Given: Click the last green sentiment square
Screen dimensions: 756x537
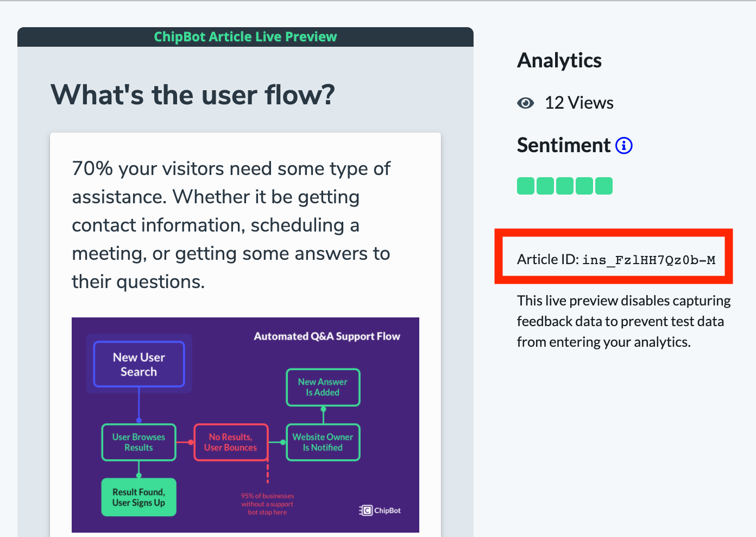Looking at the screenshot, I should coord(604,186).
